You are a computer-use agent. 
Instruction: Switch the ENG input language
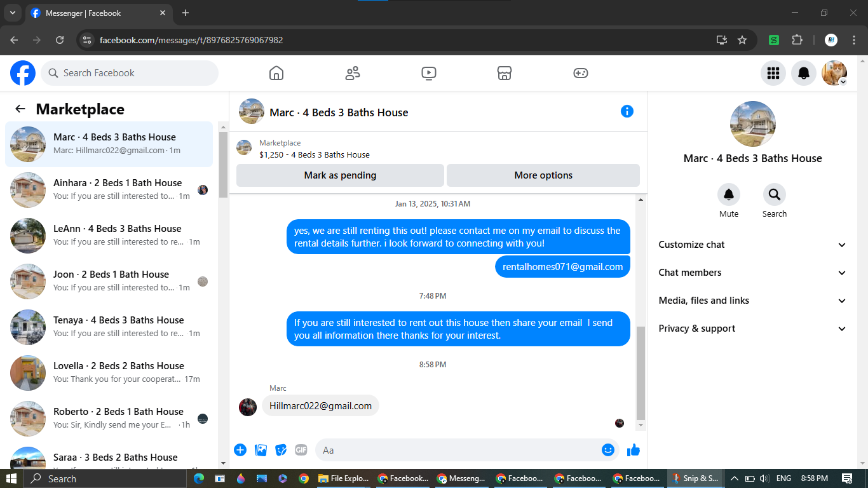point(784,478)
